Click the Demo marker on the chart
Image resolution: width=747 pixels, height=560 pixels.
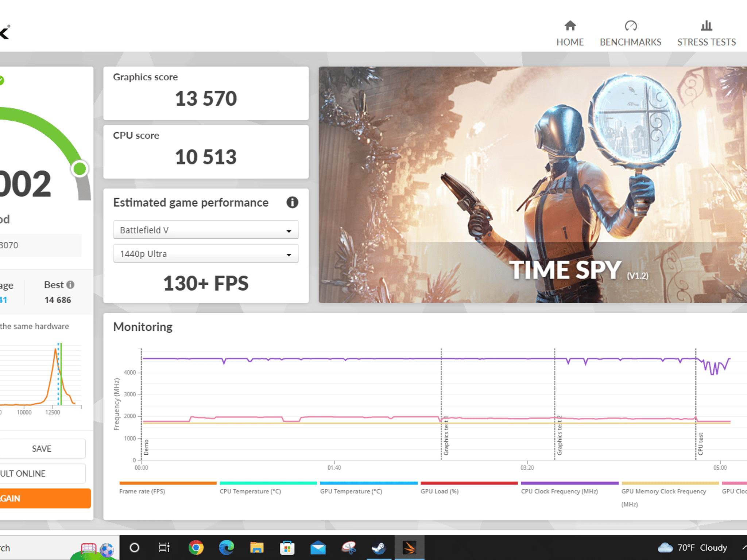(146, 447)
